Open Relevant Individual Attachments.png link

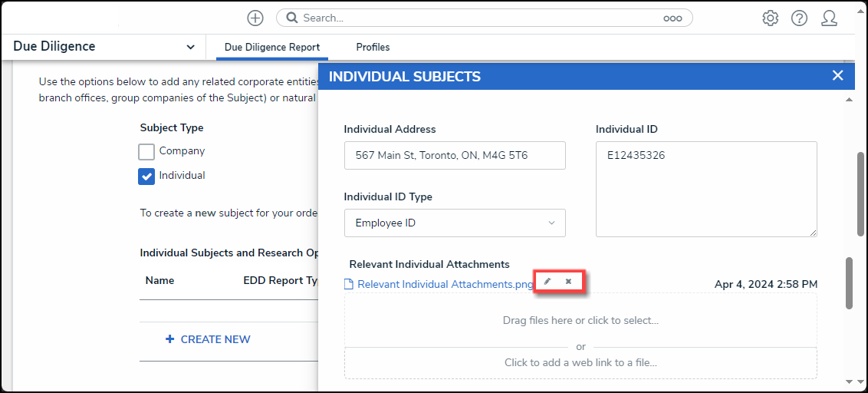[445, 284]
